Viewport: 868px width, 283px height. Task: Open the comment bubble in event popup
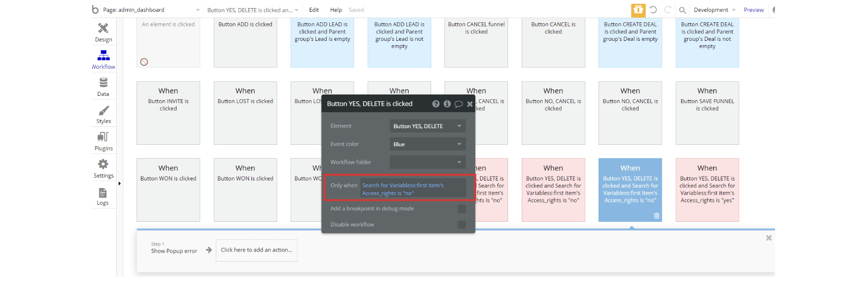(x=458, y=104)
